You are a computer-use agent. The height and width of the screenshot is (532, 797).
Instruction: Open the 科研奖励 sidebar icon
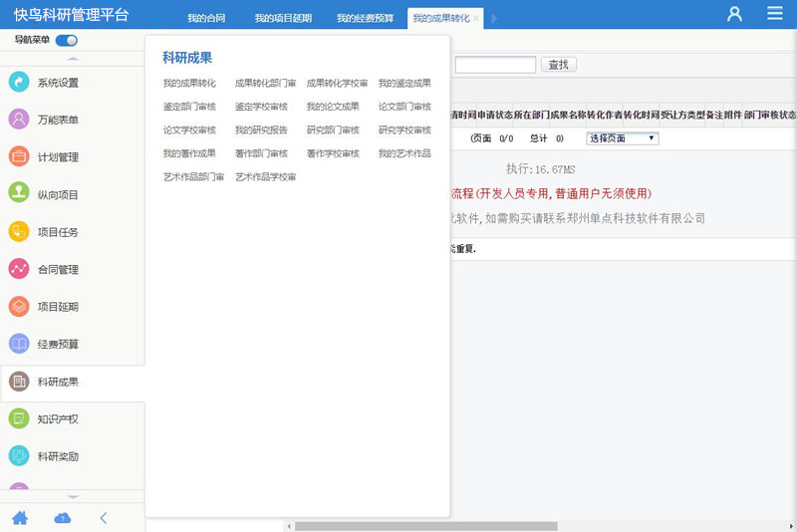pos(19,456)
